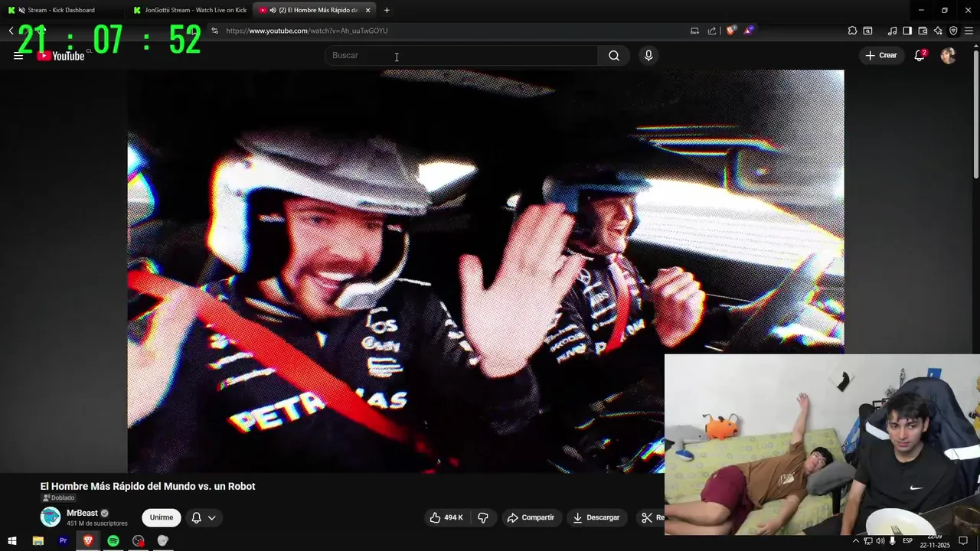Dislike the video with thumbs down
The height and width of the screenshot is (551, 980).
483,517
